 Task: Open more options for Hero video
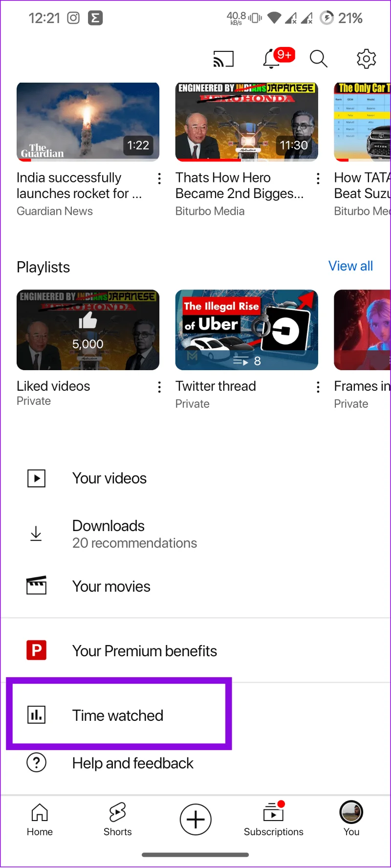point(318,178)
